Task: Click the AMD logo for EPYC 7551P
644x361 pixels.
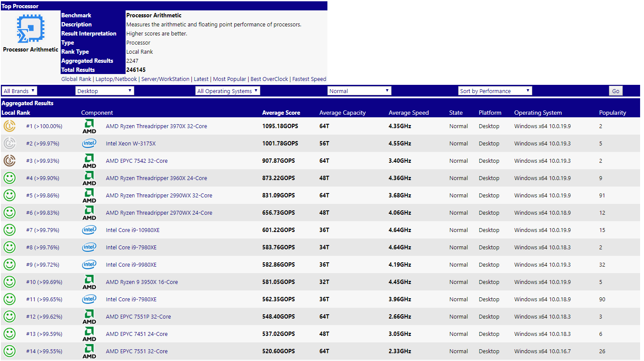Action: tap(89, 316)
